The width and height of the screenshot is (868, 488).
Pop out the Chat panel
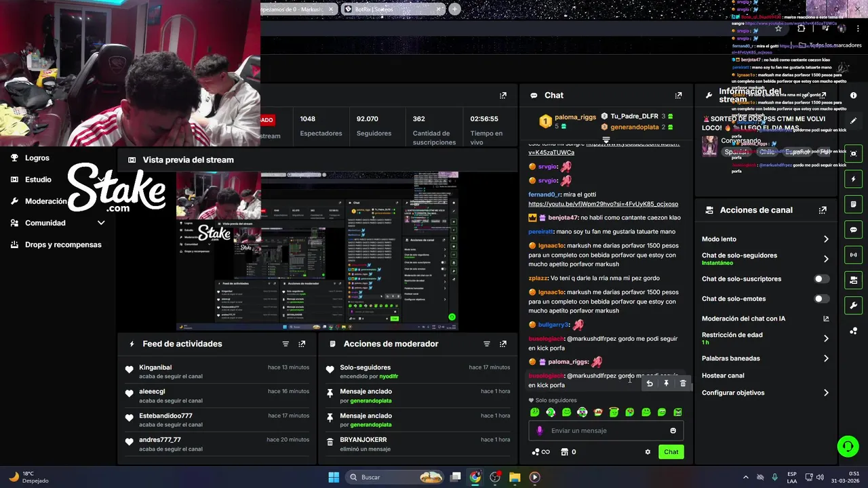pos(678,96)
